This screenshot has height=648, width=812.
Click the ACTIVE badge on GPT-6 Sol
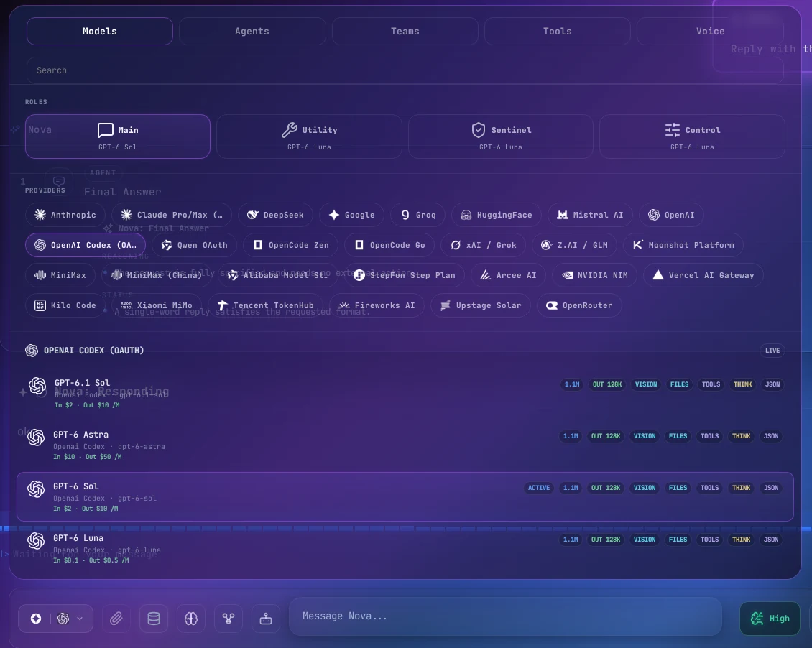(x=538, y=488)
